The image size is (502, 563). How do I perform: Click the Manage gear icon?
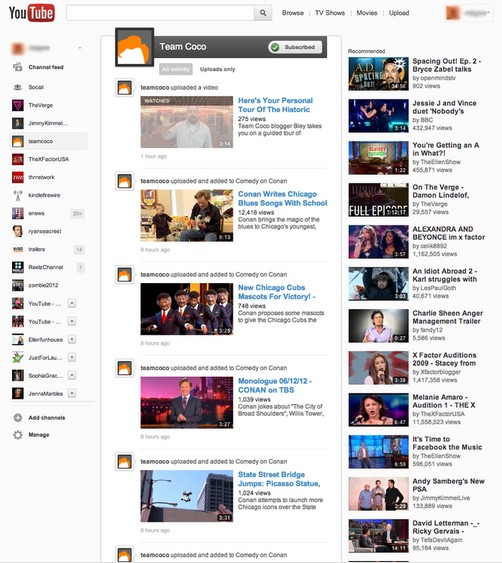(18, 435)
